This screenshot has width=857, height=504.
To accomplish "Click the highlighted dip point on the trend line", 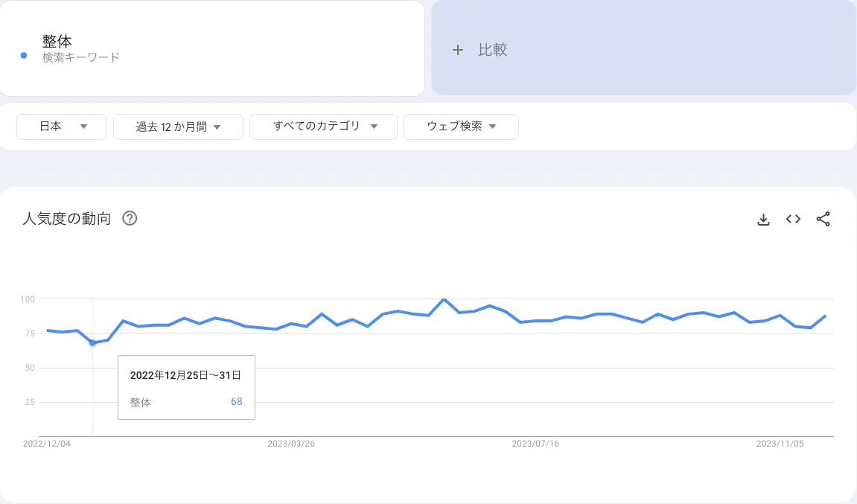I will click(x=93, y=343).
